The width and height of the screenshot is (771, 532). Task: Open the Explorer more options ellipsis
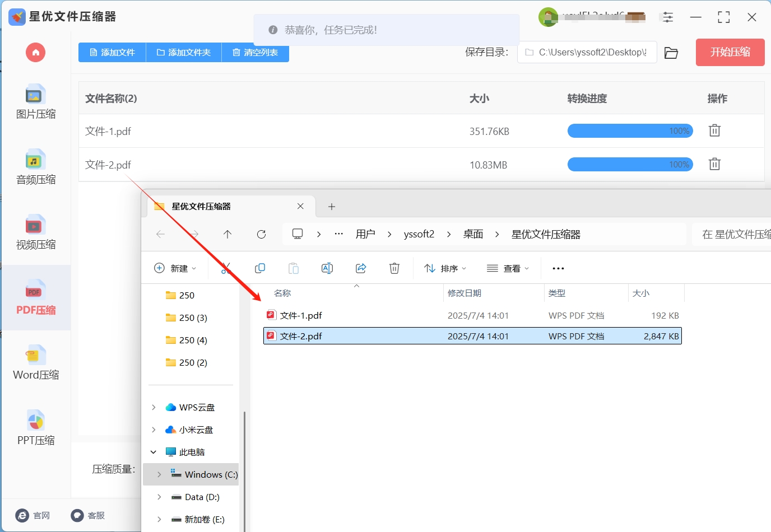coord(558,268)
